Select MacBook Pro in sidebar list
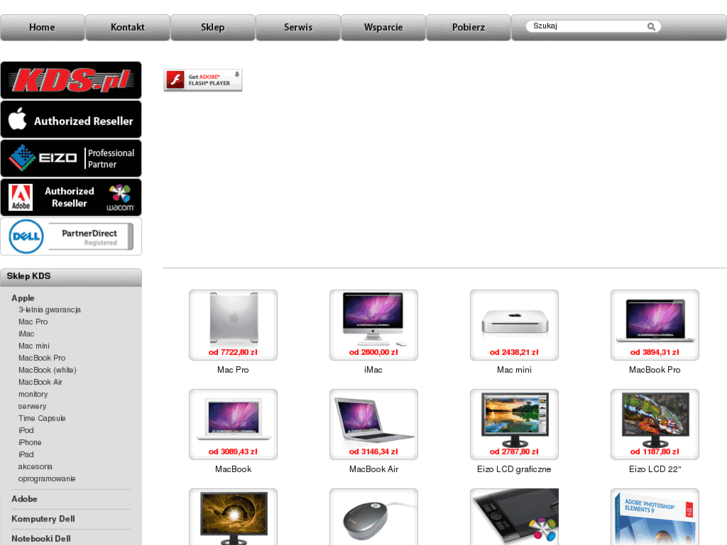This screenshot has height=545, width=727. [42, 358]
